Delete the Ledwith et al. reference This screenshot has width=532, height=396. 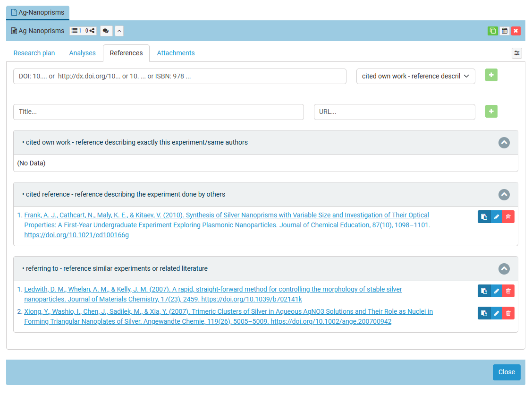(508, 291)
